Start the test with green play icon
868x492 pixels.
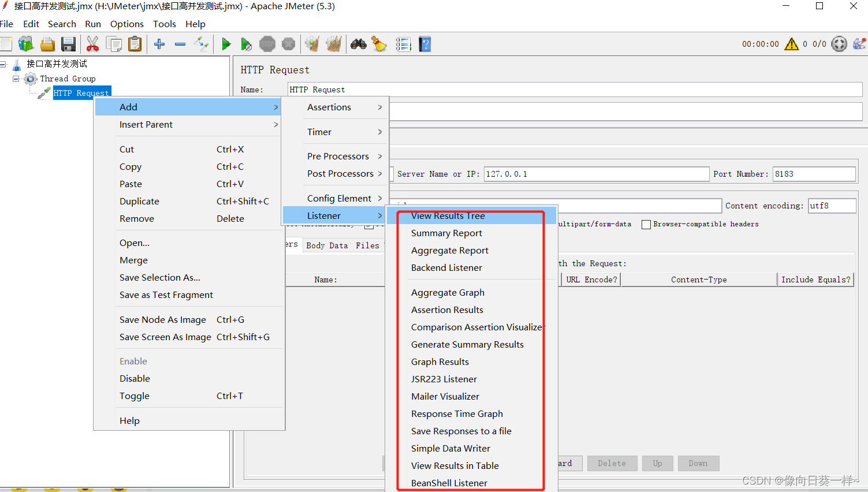226,44
